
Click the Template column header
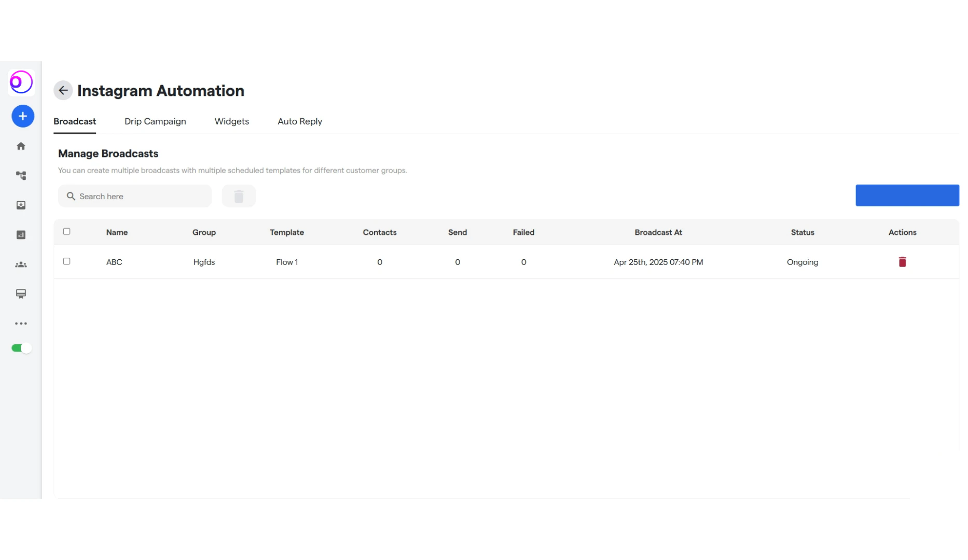click(x=287, y=232)
